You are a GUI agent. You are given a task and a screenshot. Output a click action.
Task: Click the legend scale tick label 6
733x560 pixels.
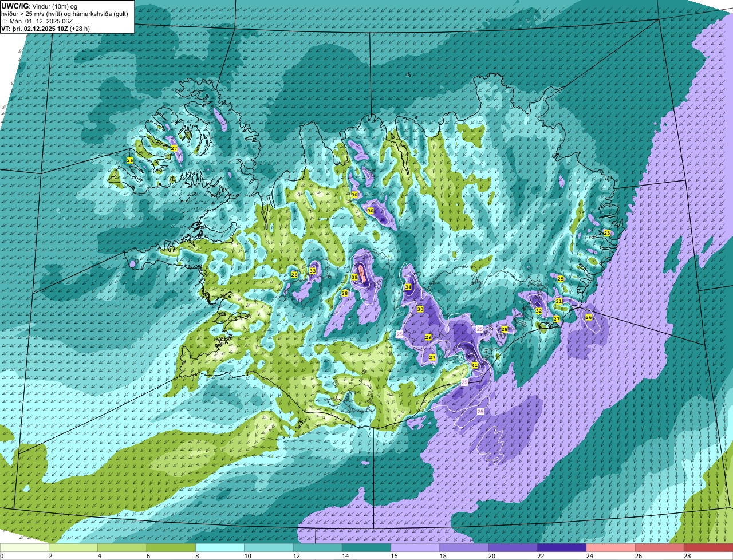[x=148, y=556]
